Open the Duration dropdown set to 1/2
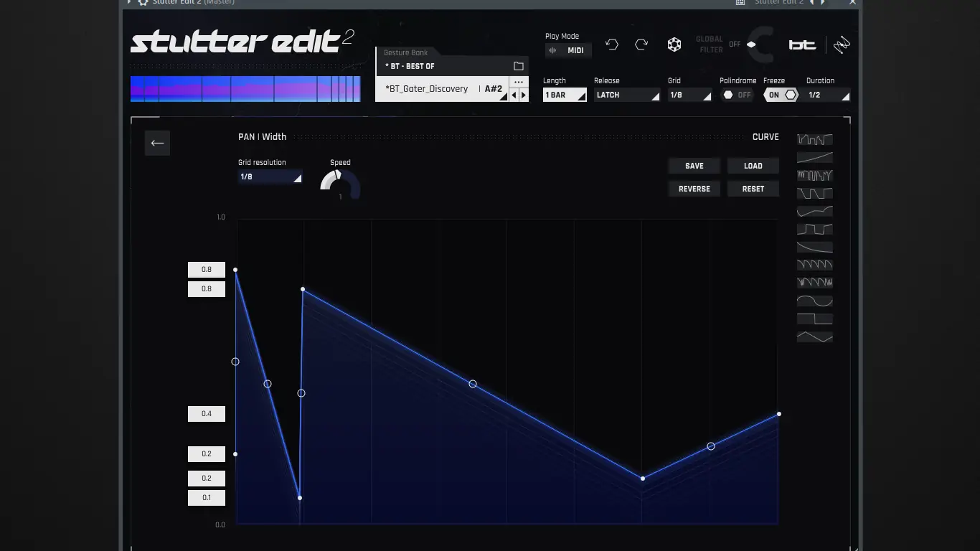Screen dimensions: 980x551 click(828, 95)
